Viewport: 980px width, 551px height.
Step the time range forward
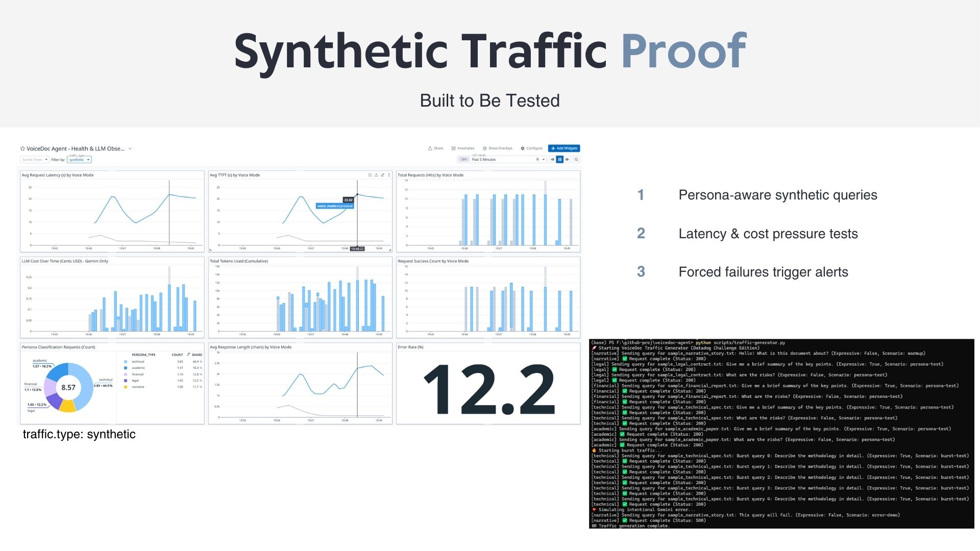point(567,160)
